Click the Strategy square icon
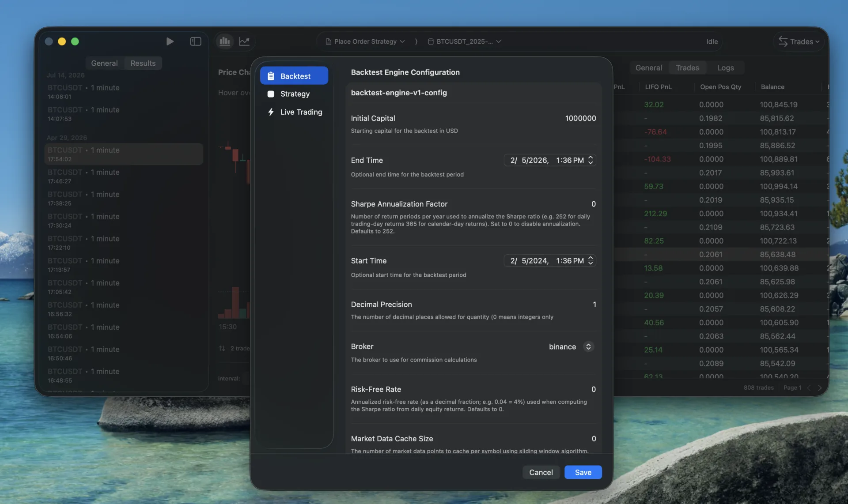Screen dimensions: 848x504 tap(271, 94)
